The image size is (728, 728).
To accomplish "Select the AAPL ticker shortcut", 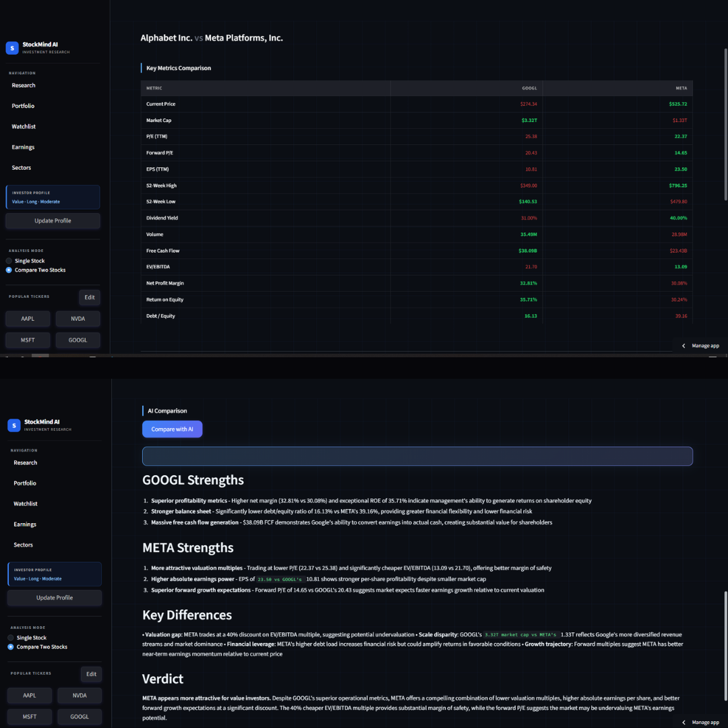I will click(x=27, y=318).
